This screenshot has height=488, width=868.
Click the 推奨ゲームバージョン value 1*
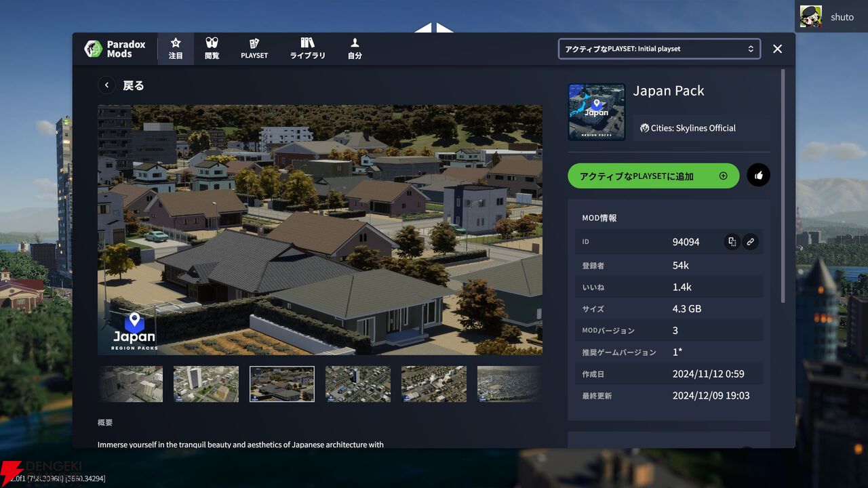pos(677,352)
